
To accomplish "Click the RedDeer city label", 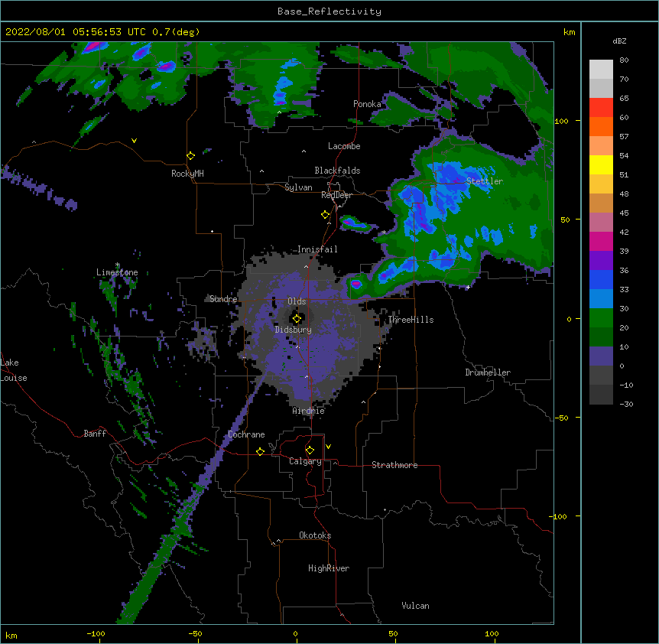I will point(336,195).
